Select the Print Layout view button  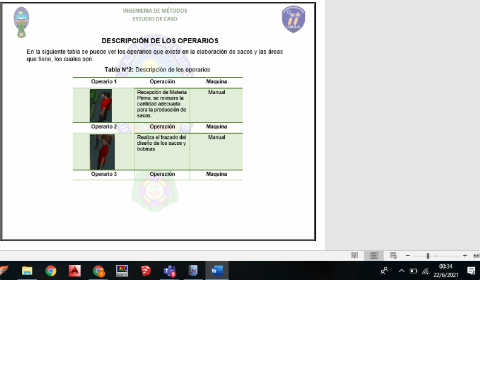374,255
